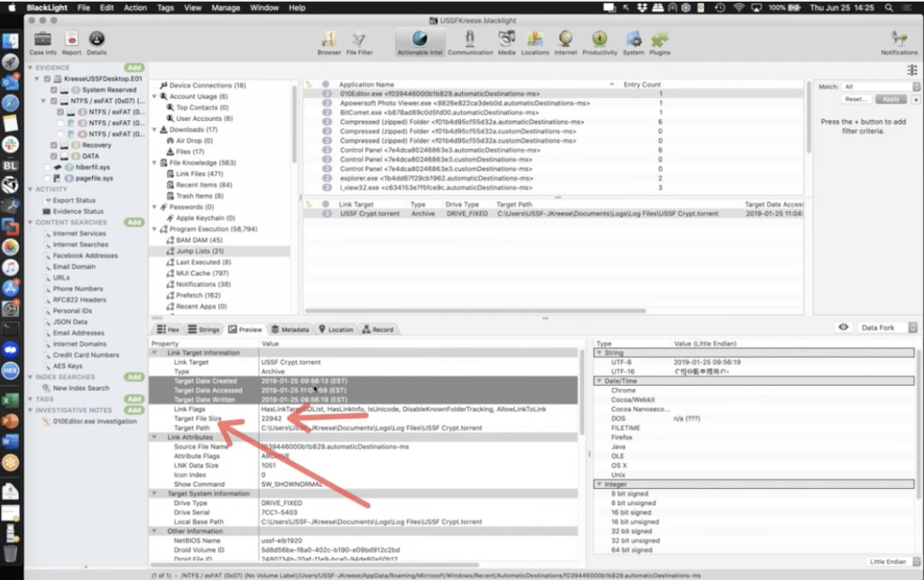924x580 pixels.
Task: Open the Action menu
Action: click(x=135, y=7)
